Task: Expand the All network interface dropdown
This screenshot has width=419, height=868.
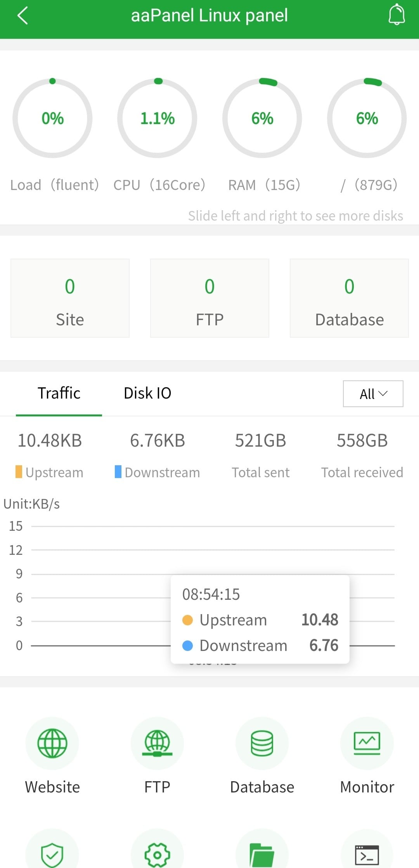Action: pyautogui.click(x=373, y=394)
